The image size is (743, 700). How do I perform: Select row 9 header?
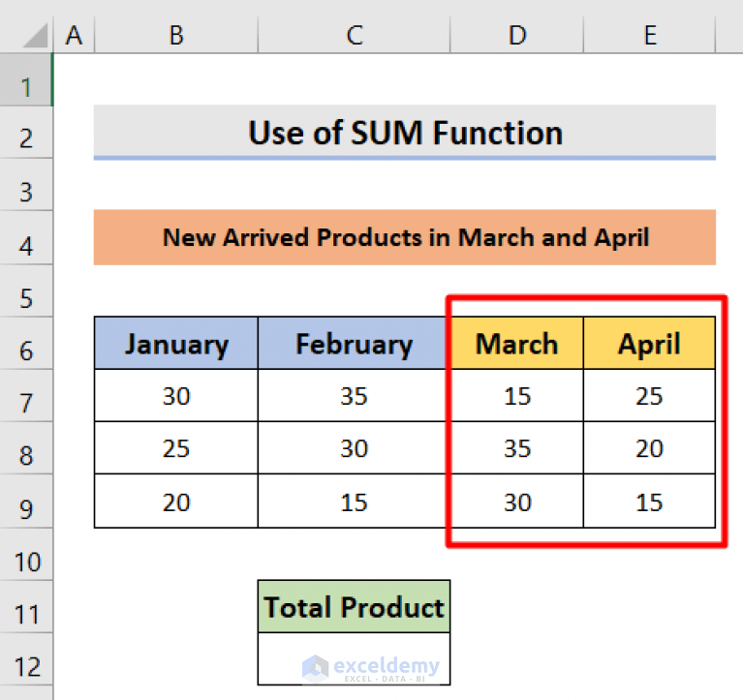[x=26, y=502]
